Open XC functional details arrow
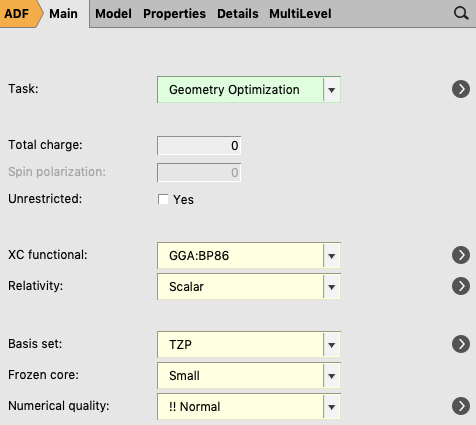 [x=461, y=255]
